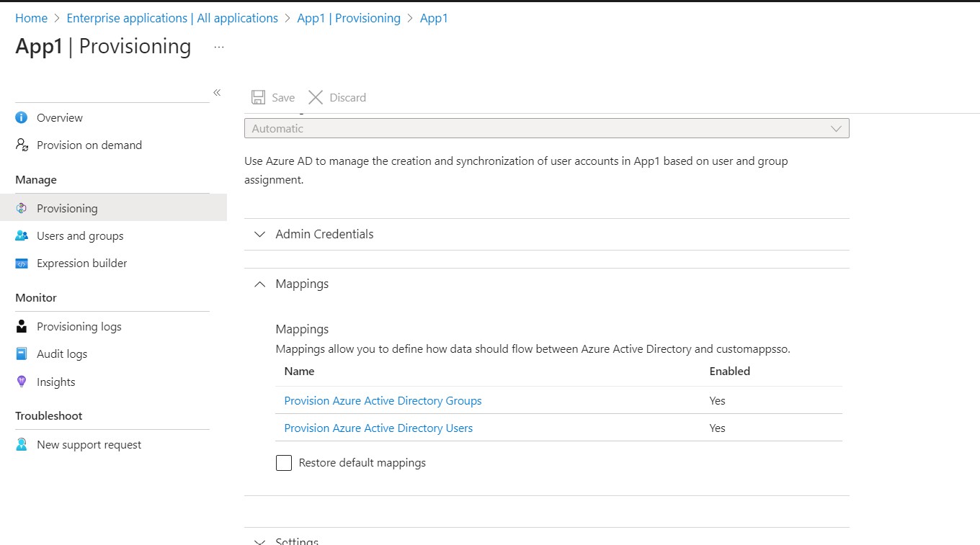Open New support request menu item

tap(89, 444)
